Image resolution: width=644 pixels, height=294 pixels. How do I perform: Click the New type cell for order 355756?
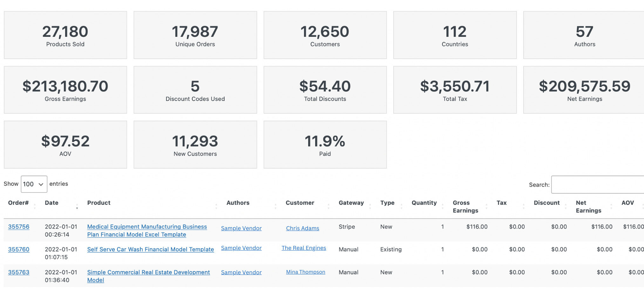(386, 227)
